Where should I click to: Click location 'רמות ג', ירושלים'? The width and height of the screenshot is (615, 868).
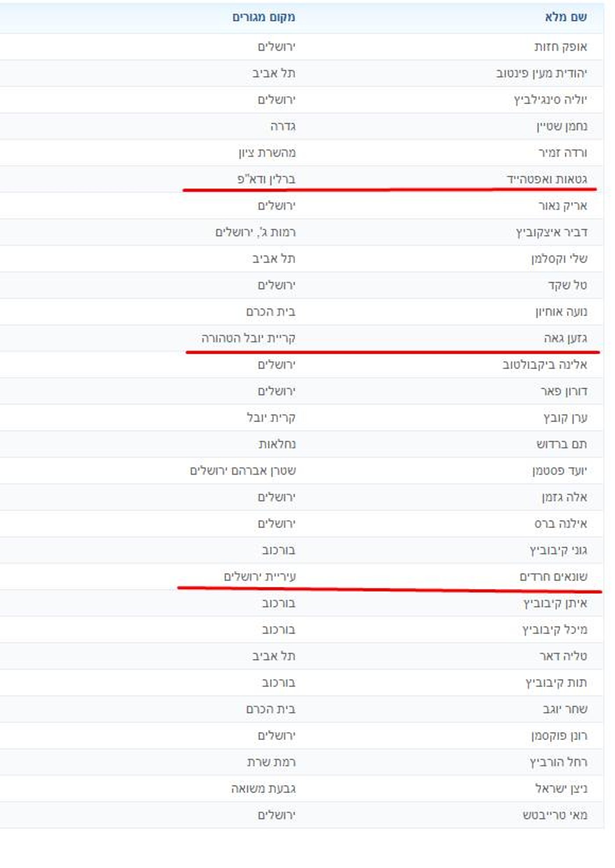pos(255,232)
